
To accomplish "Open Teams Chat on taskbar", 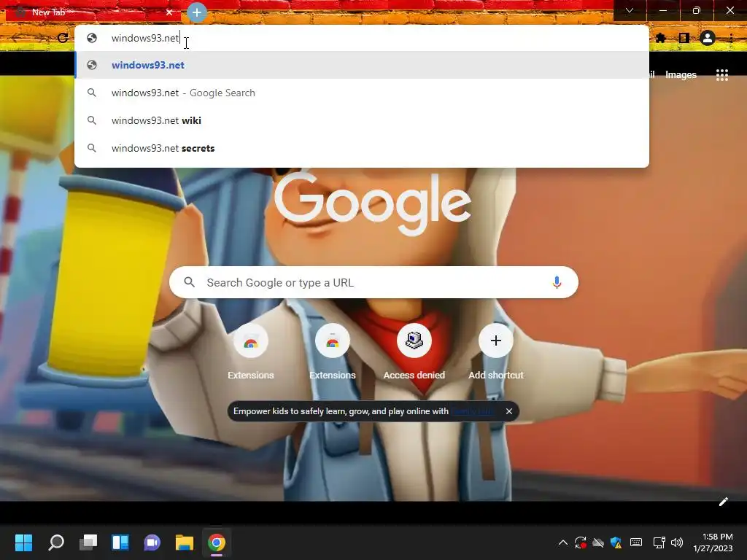I will pos(152,542).
